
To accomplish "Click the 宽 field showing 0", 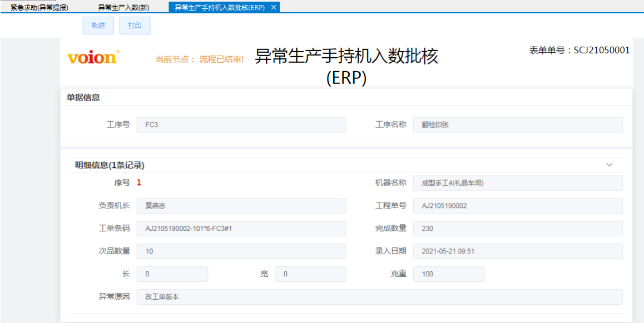I will [x=310, y=274].
